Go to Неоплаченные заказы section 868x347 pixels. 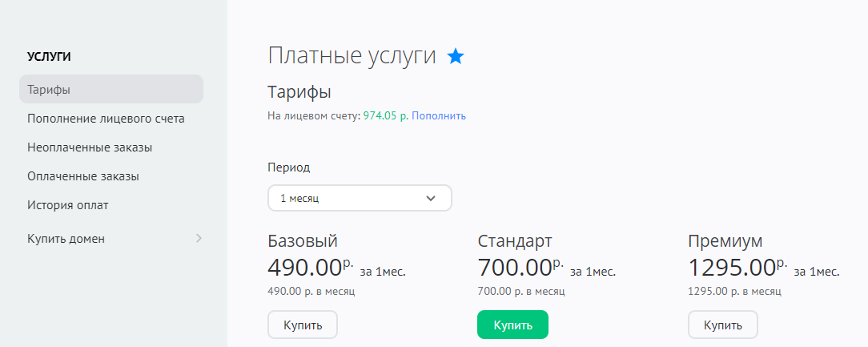coord(90,147)
